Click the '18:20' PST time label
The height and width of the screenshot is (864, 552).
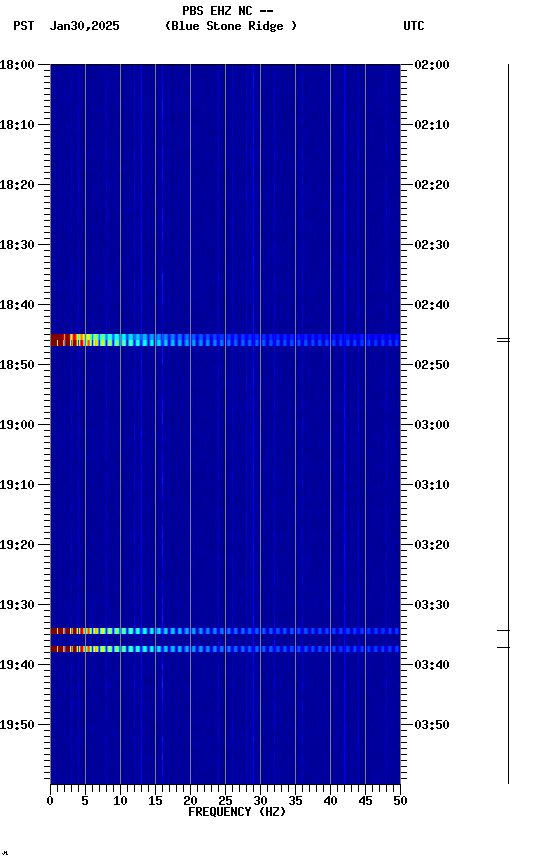pos(17,185)
